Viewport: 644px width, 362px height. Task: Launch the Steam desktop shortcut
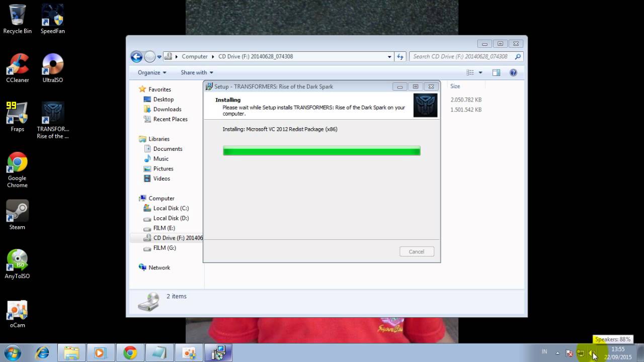(x=17, y=215)
